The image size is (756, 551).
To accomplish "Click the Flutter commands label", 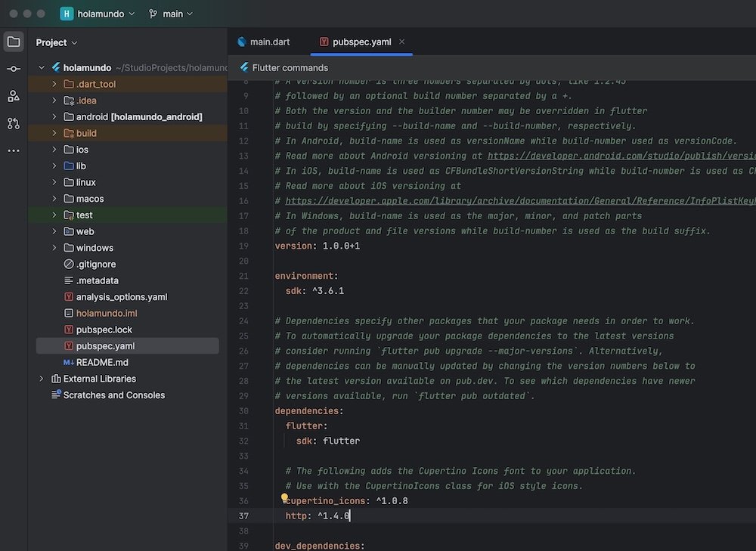I will tap(290, 68).
